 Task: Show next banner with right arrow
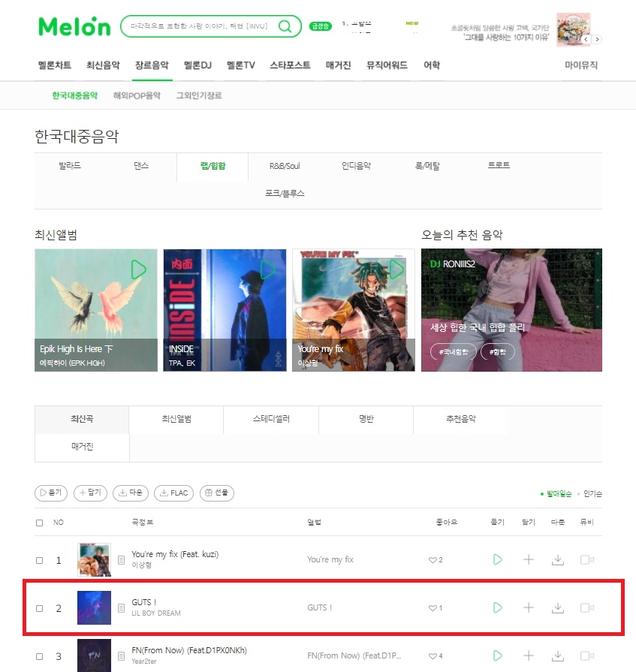point(597,40)
